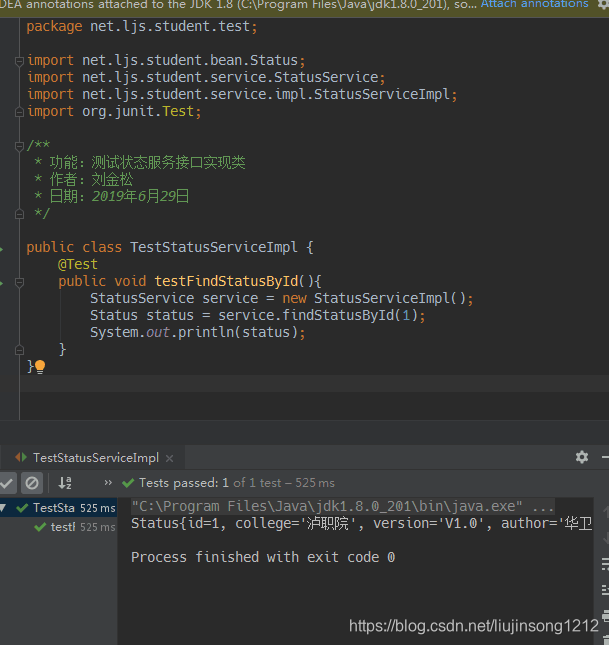Click the Status{id=1 output line
Viewport: 609px width, 645px height.
coord(361,524)
